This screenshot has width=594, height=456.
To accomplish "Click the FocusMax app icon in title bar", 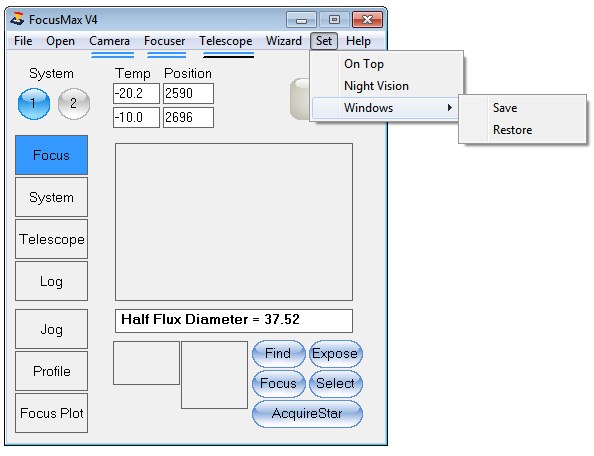I will pos(17,19).
